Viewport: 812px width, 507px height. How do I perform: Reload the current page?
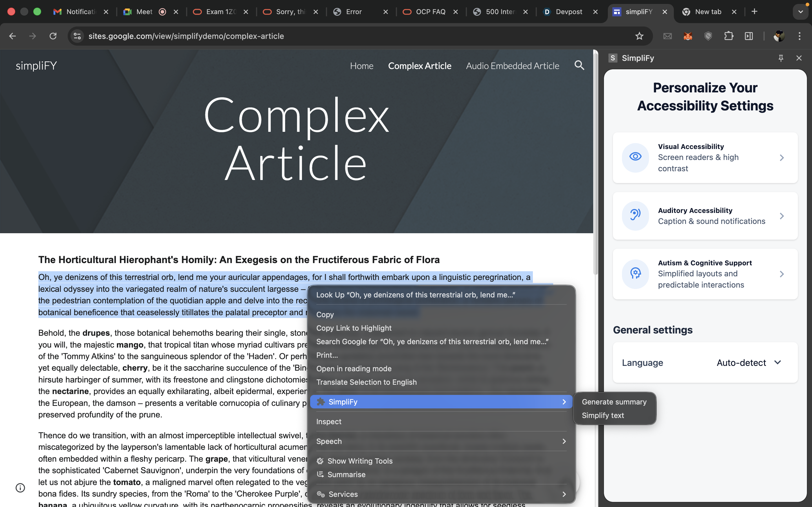tap(53, 36)
